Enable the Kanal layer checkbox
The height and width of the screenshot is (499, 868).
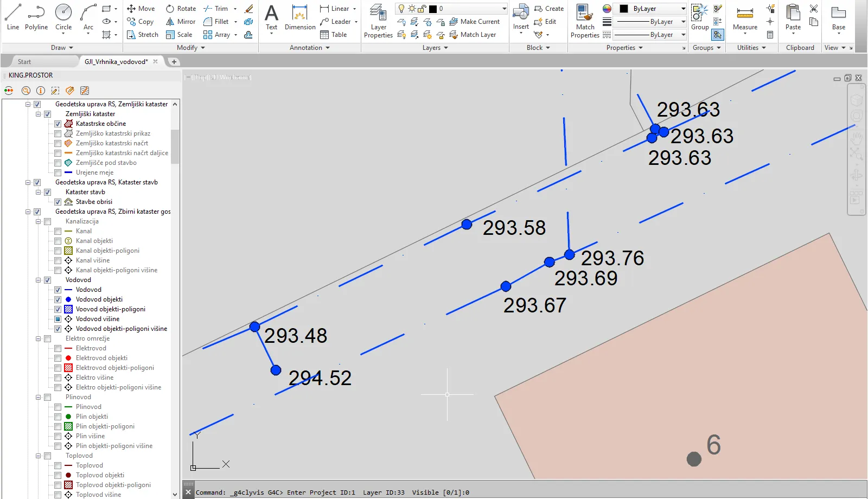pos(58,231)
